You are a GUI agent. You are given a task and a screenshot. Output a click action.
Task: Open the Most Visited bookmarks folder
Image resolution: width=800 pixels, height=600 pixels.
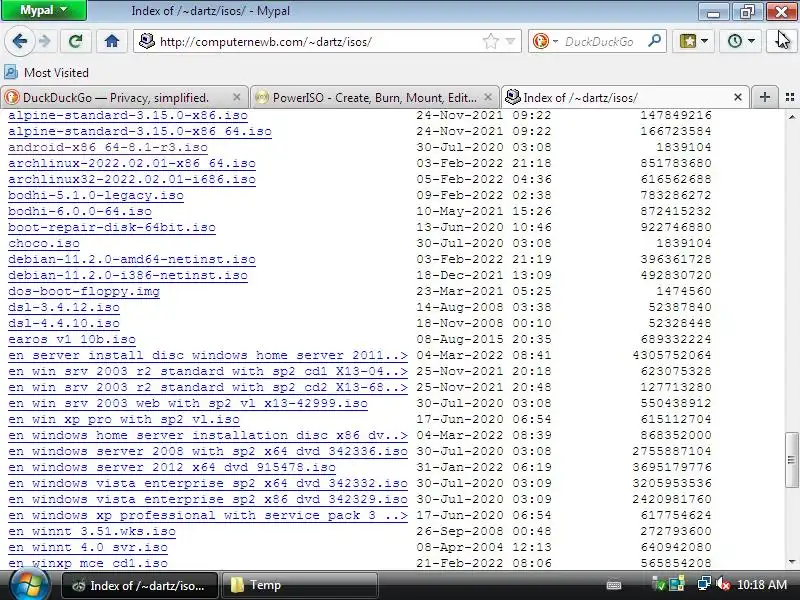(46, 72)
